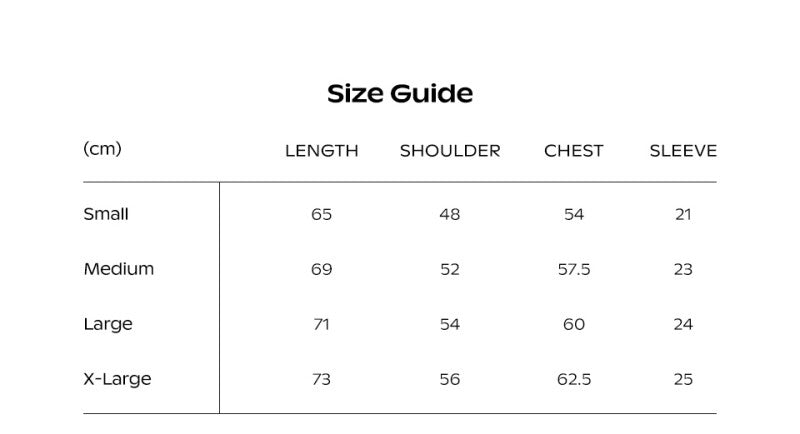800x434 pixels.
Task: Click X-Large sleeve value 25
Action: [x=683, y=379]
